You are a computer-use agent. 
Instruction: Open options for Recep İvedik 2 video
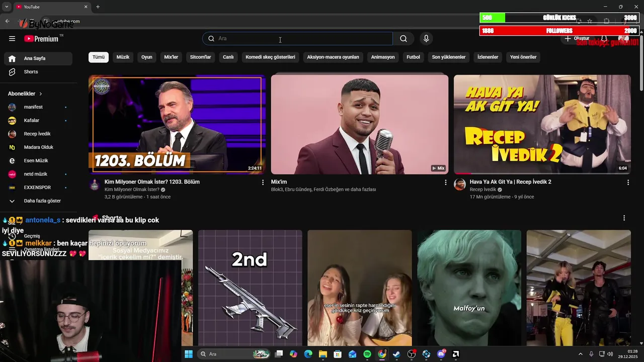[x=628, y=183]
